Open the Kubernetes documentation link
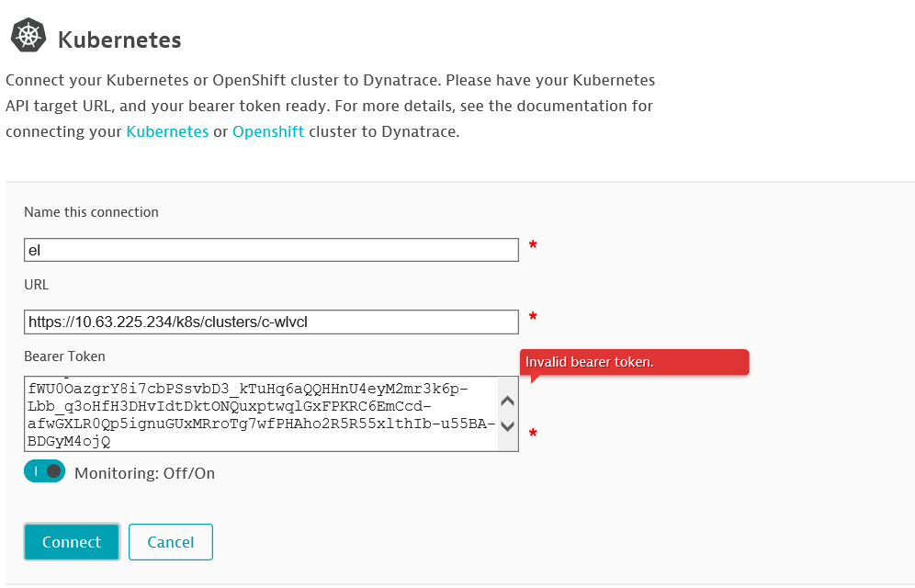This screenshot has width=915, height=588. coord(167,131)
